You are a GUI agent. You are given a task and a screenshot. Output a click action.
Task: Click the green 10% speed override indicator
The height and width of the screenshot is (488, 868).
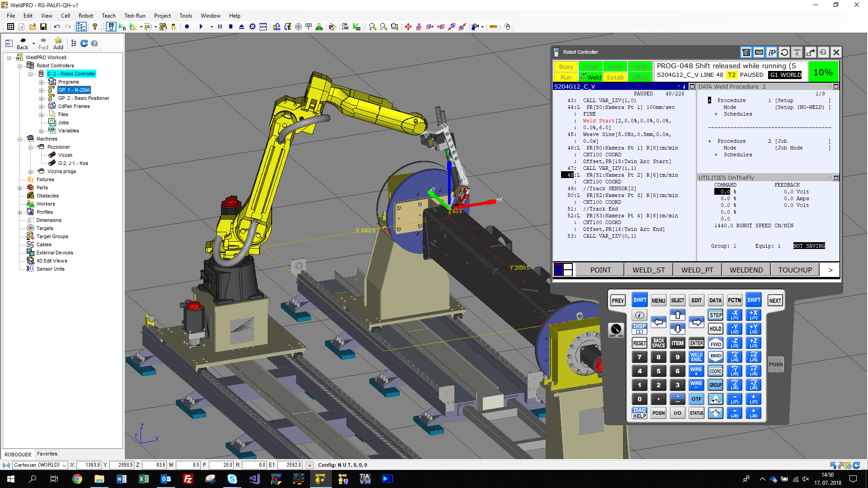(x=823, y=72)
